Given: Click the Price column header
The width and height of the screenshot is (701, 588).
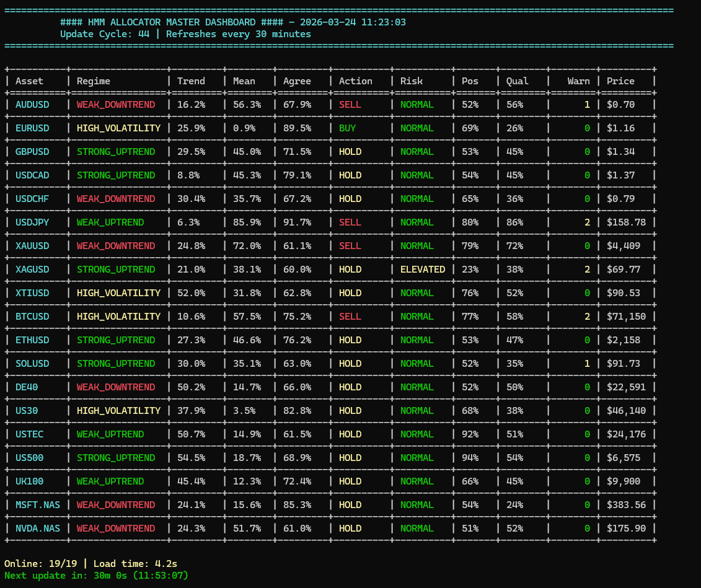Looking at the screenshot, I should click(x=620, y=81).
